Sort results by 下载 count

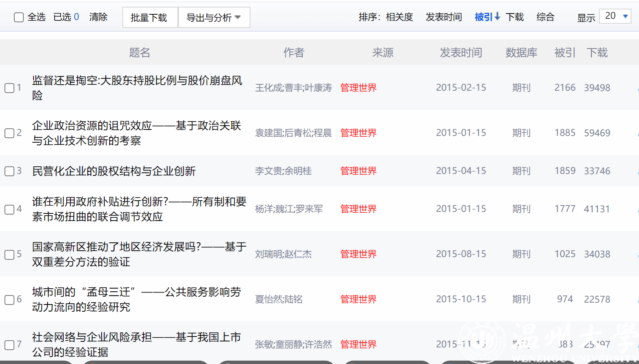[x=515, y=17]
